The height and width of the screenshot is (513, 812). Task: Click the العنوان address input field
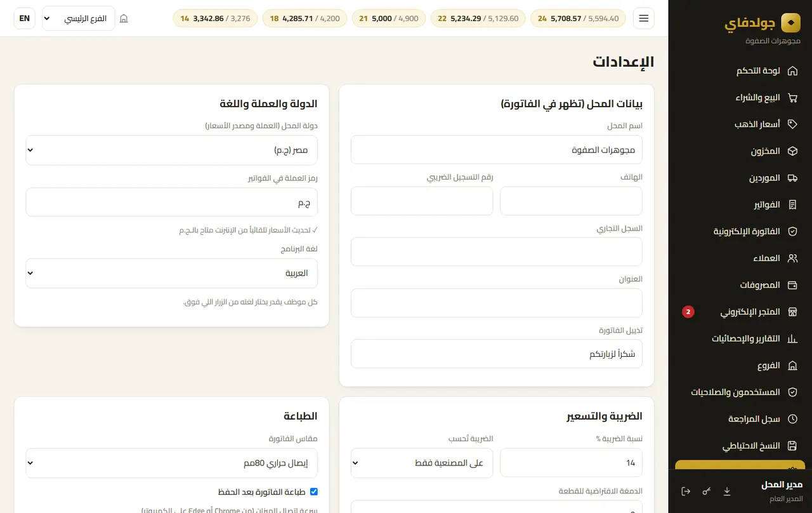[497, 303]
